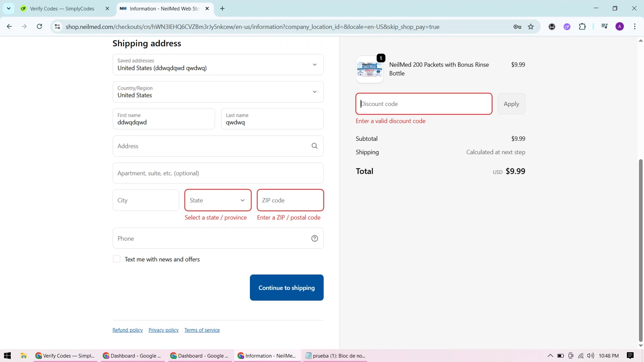This screenshot has width=644, height=362.
Task: Click 'Enter a ZIP / postal code' error message
Action: pyautogui.click(x=289, y=217)
